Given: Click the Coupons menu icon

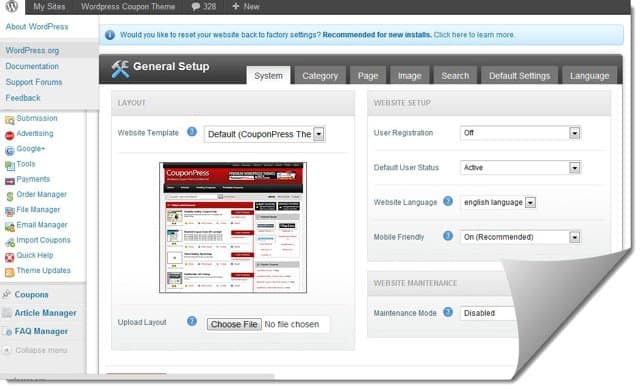Looking at the screenshot, I should [x=7, y=294].
